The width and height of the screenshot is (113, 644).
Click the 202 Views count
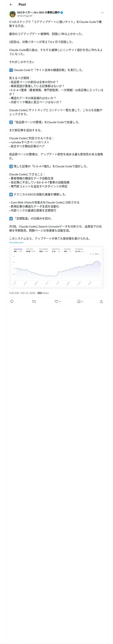click(43, 293)
